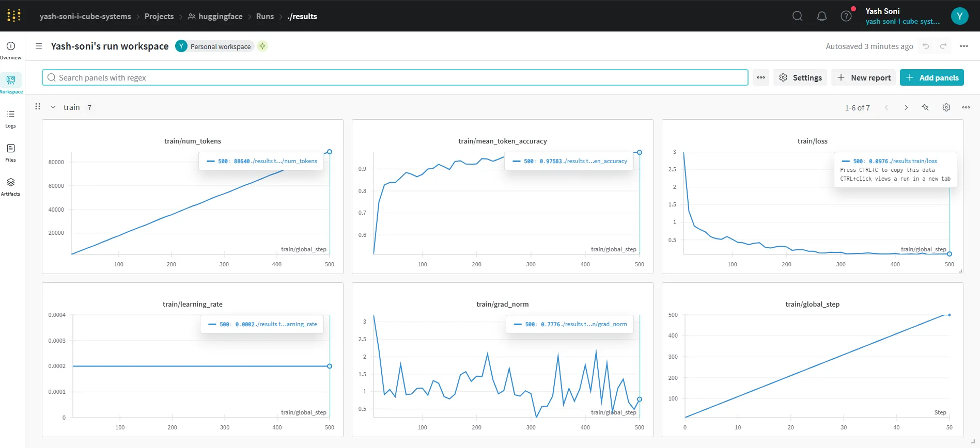Open the Logs sidebar section
This screenshot has width=980, height=448.
[10, 118]
